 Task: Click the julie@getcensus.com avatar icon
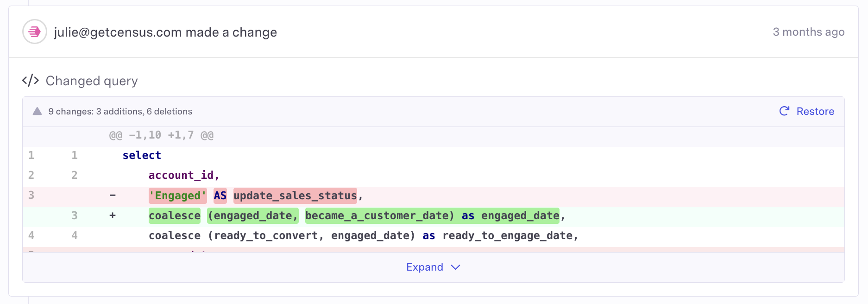click(x=35, y=32)
